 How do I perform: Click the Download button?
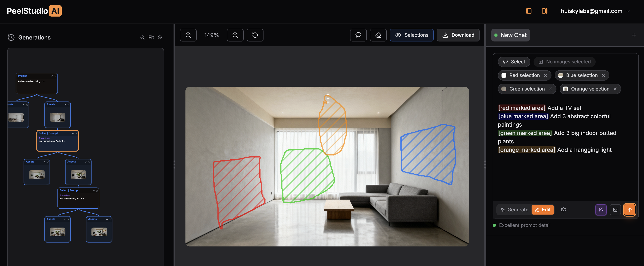point(458,35)
